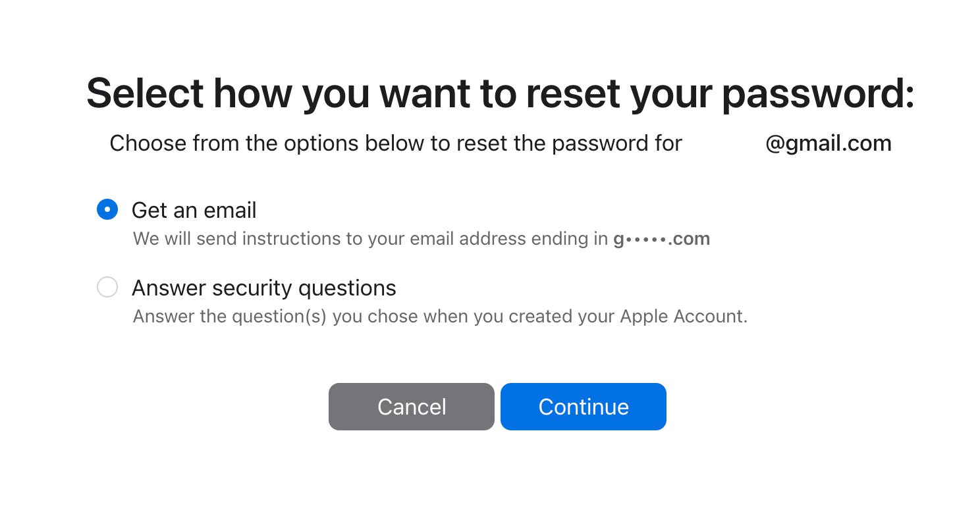
Task: Click the hidden username area before @gmail.com
Action: [723, 143]
